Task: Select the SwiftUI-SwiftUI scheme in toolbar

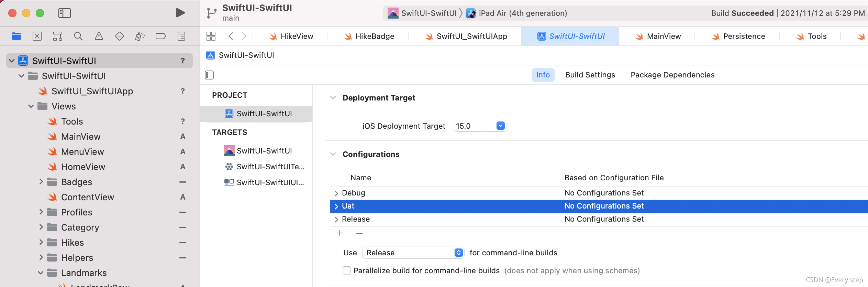Action: (x=422, y=13)
